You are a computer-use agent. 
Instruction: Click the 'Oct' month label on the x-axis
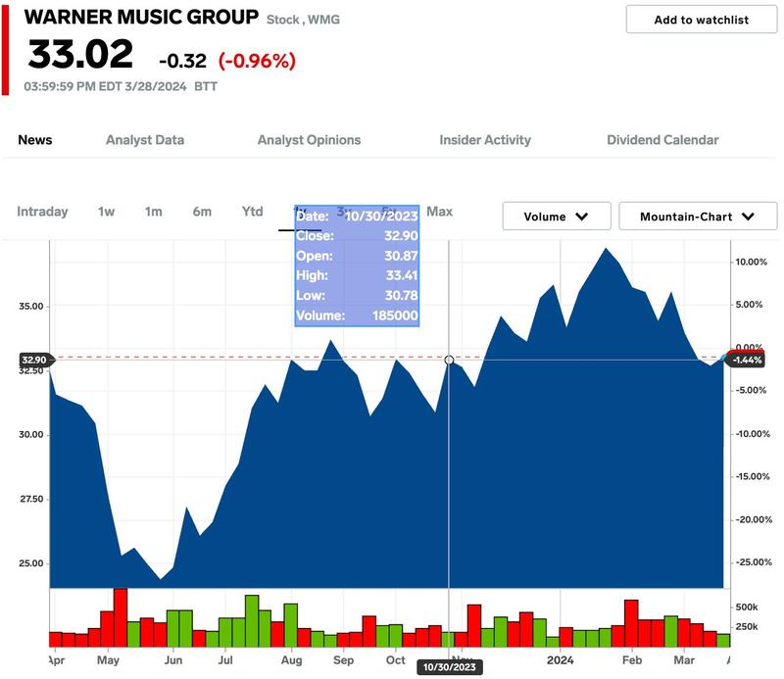[396, 660]
